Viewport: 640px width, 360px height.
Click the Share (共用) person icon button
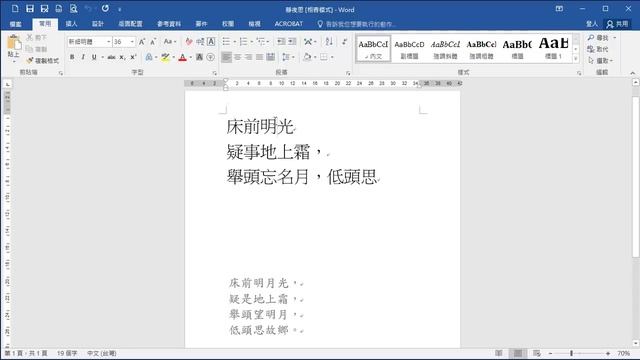click(x=617, y=24)
